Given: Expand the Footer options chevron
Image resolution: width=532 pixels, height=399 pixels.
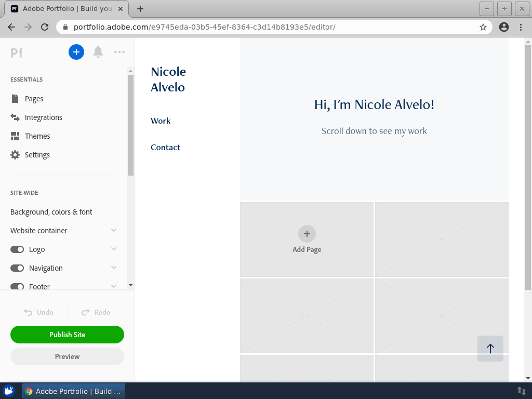Looking at the screenshot, I should (114, 286).
